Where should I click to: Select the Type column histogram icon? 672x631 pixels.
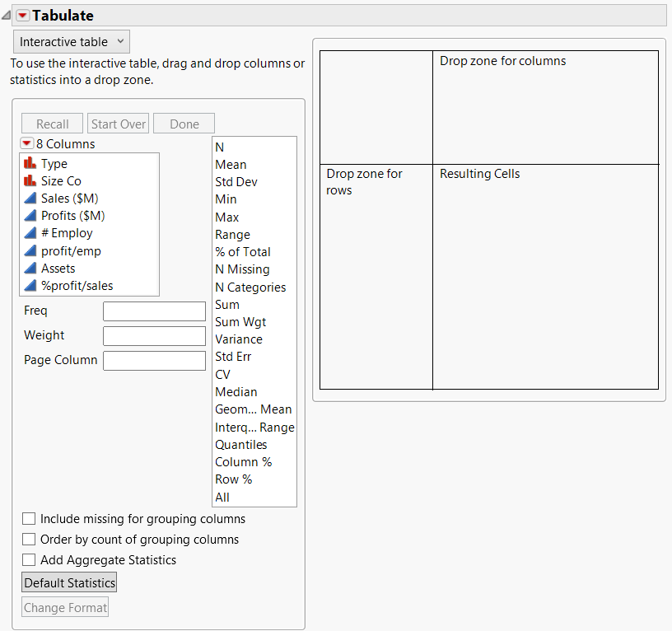click(x=29, y=163)
